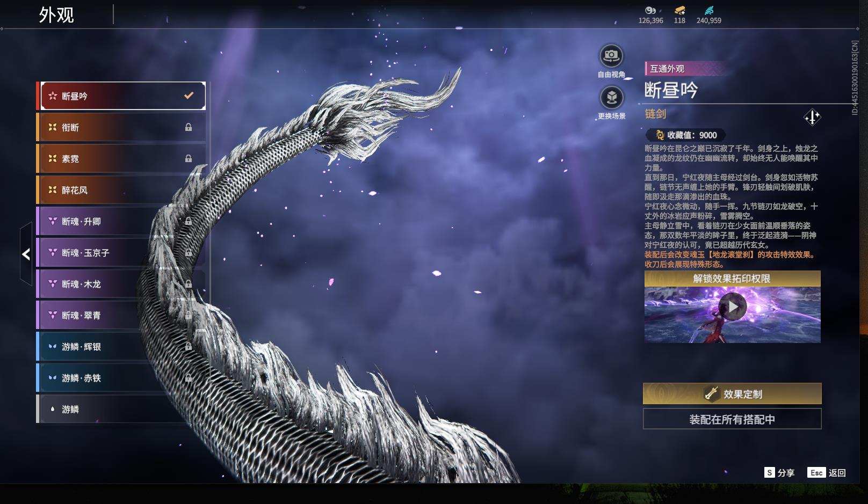Image resolution: width=868 pixels, height=504 pixels.
Task: Click the currency icon above 126,396
Action: click(650, 10)
